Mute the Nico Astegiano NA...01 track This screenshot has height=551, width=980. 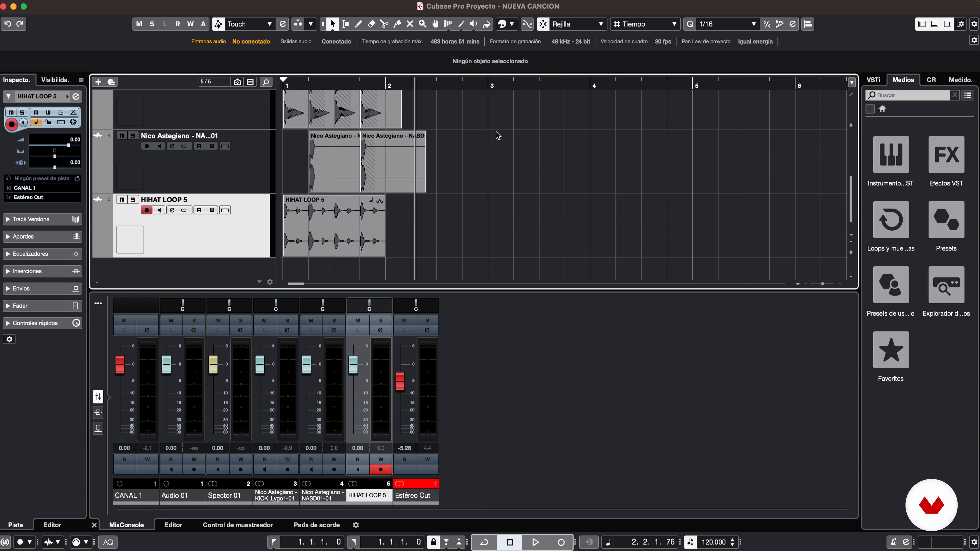(x=122, y=136)
